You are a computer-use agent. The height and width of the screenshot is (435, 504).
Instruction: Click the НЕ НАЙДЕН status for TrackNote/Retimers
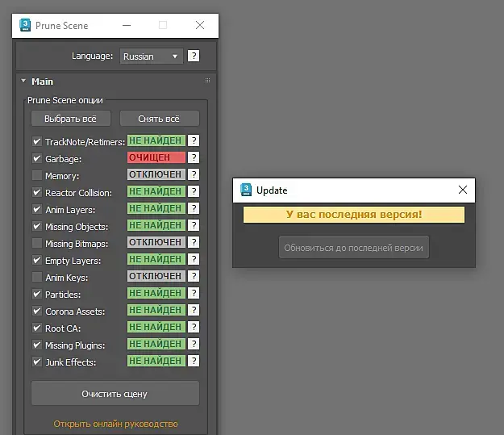[156, 140]
